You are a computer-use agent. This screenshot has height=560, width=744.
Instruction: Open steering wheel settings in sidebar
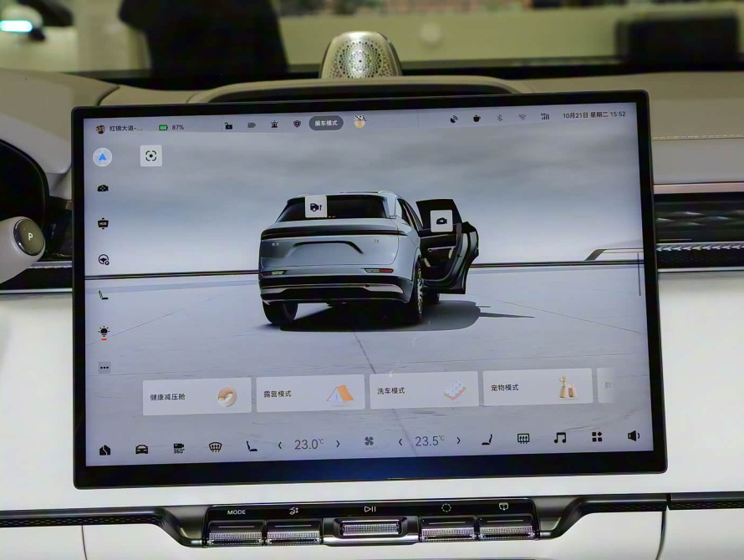[x=104, y=260]
